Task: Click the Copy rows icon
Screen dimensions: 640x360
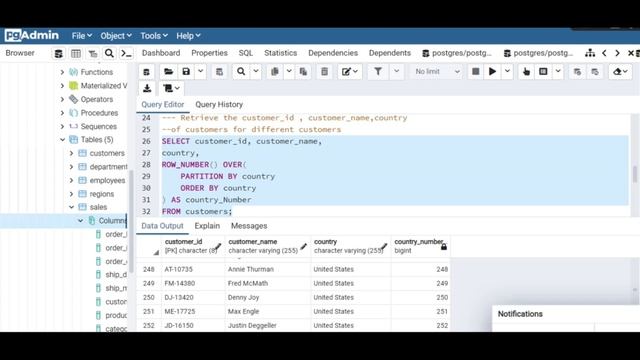Action: (x=275, y=72)
